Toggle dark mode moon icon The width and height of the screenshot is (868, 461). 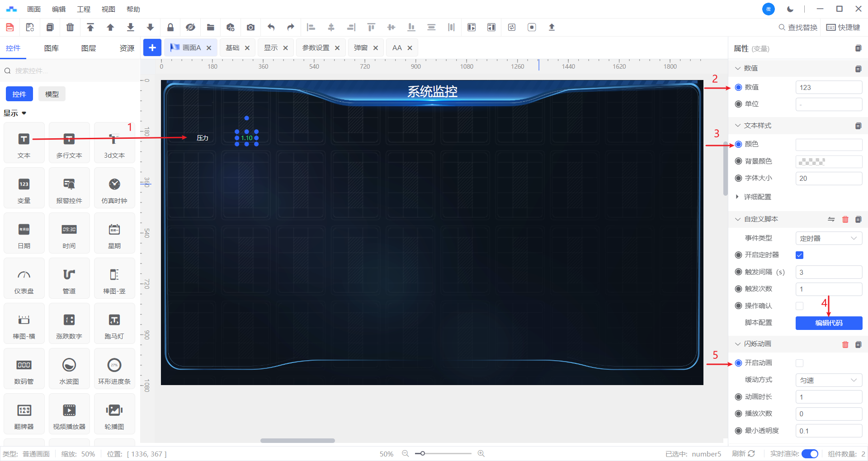[790, 9]
